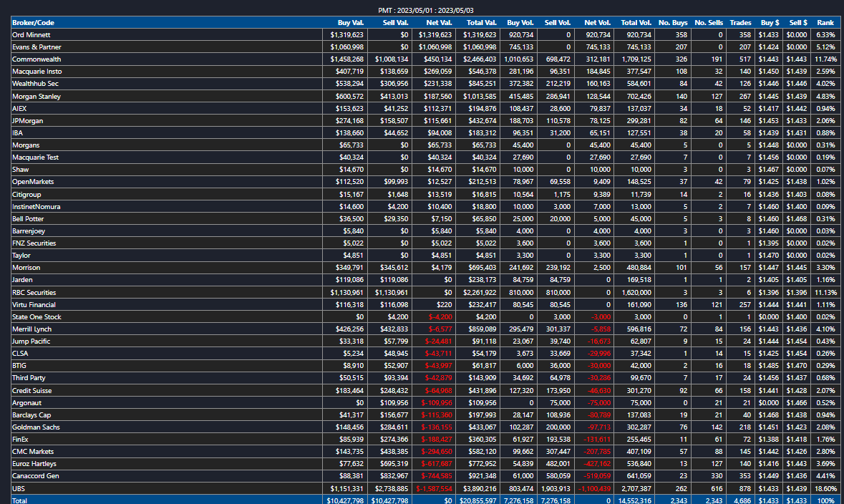Click the Canaccord Gen broker name
This screenshot has width=844, height=504.
[36, 475]
